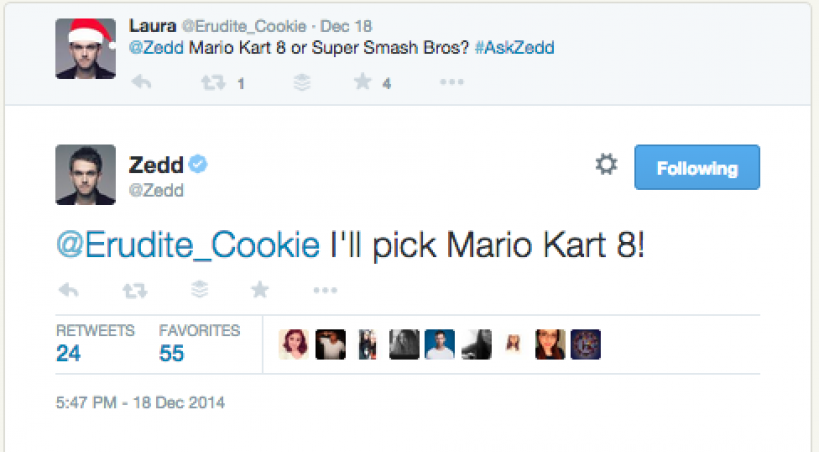Favorite Laura's tweet with star icon

[x=362, y=83]
